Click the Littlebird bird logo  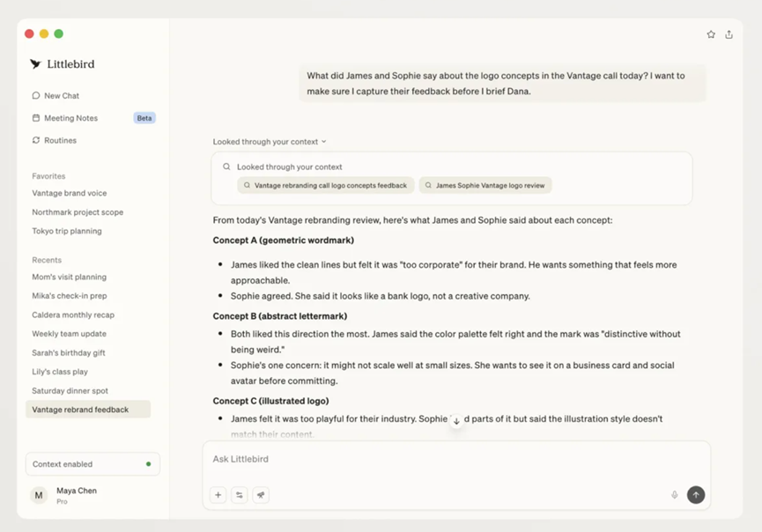35,64
